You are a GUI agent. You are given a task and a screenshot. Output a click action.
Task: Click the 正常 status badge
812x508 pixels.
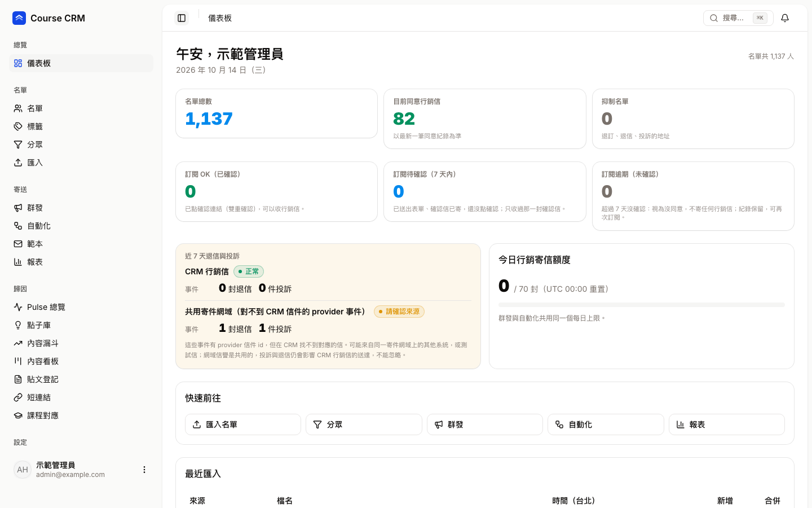(249, 271)
